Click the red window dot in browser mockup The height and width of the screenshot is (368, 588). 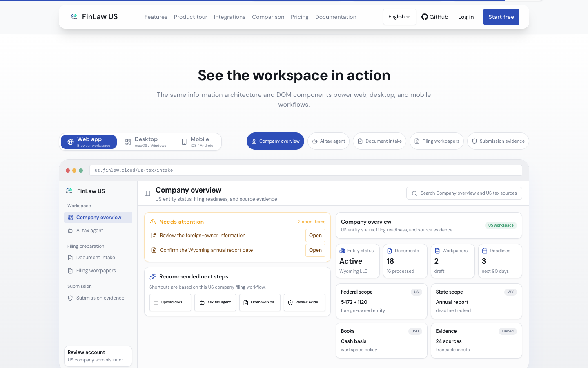coord(68,171)
